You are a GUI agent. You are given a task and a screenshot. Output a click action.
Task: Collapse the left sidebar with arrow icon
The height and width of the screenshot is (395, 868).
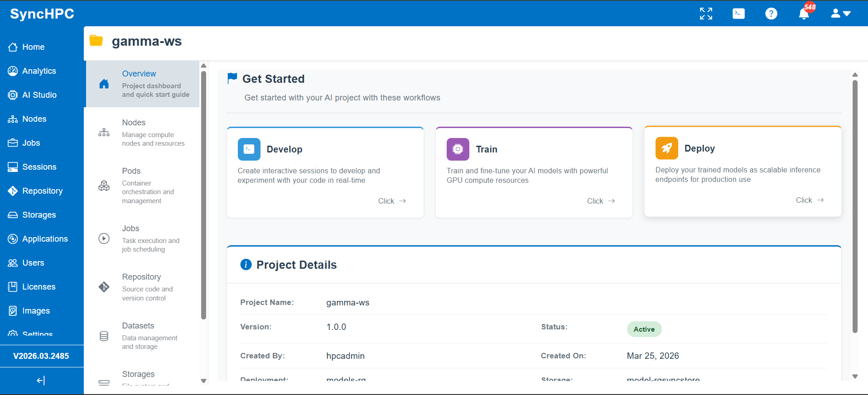click(x=41, y=381)
